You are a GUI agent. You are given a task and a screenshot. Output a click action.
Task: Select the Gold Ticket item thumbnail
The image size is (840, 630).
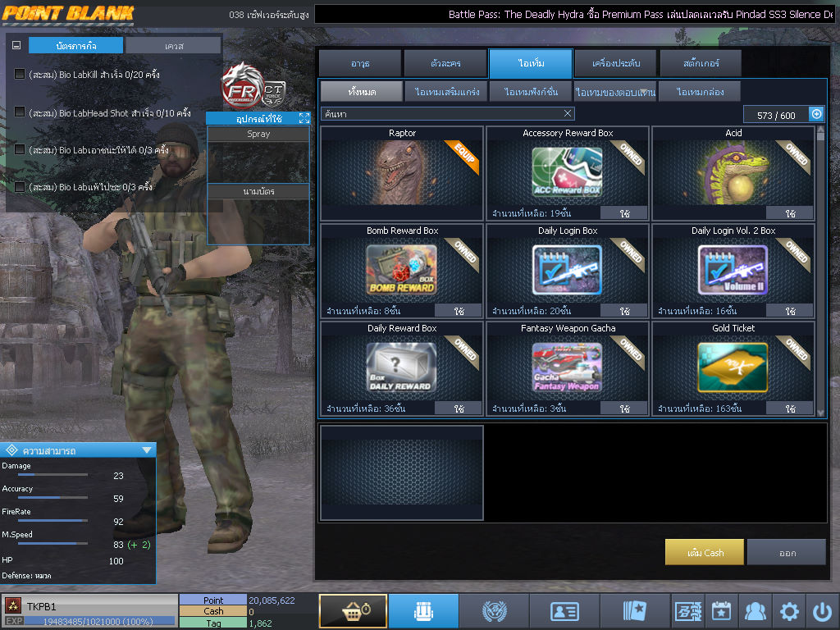[733, 367]
